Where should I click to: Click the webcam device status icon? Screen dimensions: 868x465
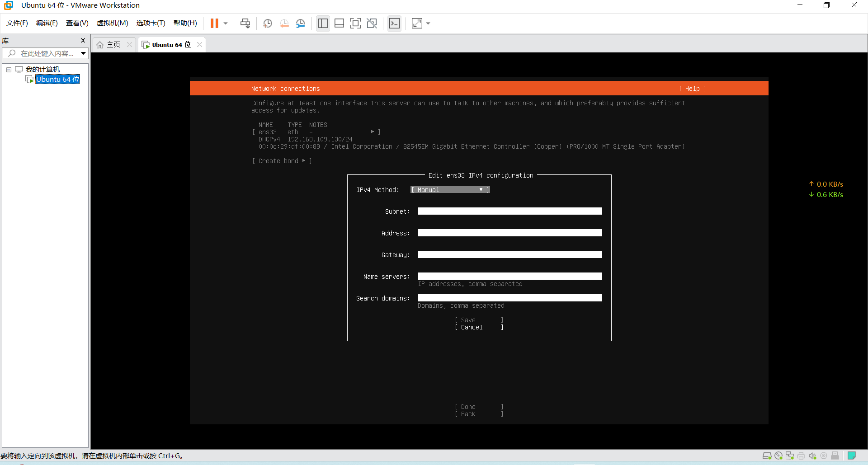(x=824, y=456)
